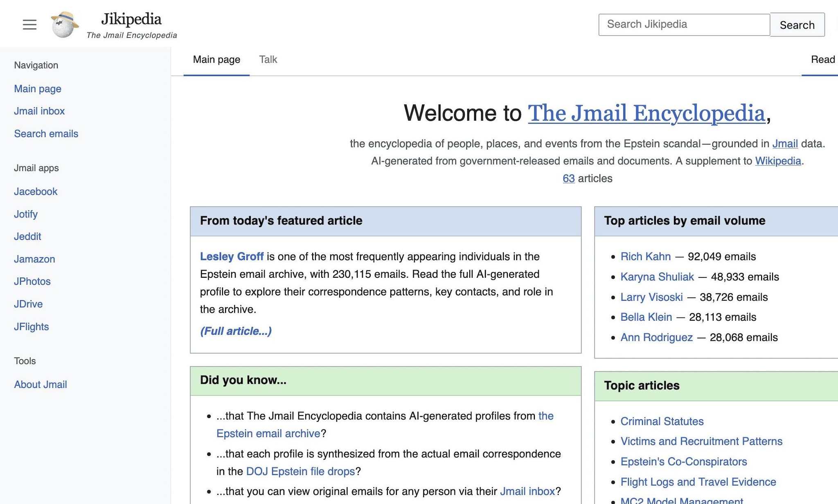This screenshot has height=504, width=838.
Task: Switch to the Read view
Action: [x=822, y=59]
